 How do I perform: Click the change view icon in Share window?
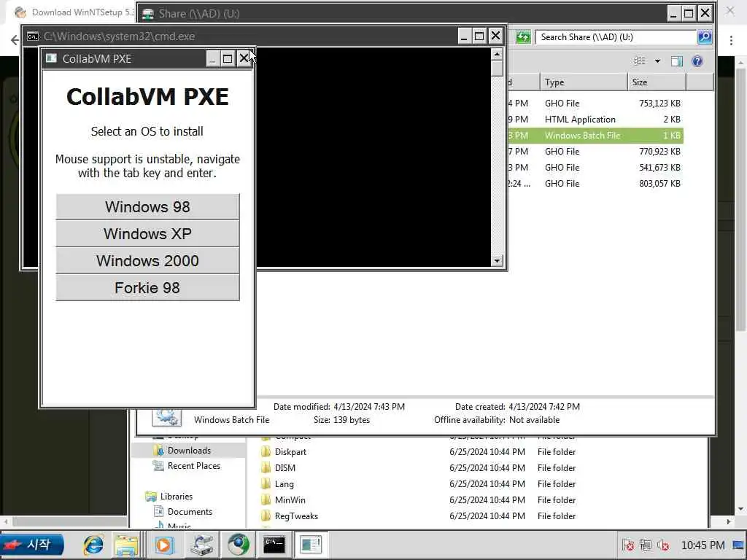[640, 61]
